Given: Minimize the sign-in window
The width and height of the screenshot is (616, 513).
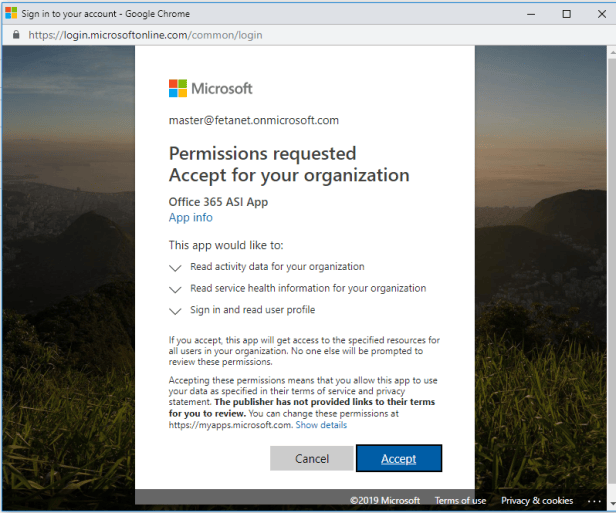Looking at the screenshot, I should [x=531, y=14].
